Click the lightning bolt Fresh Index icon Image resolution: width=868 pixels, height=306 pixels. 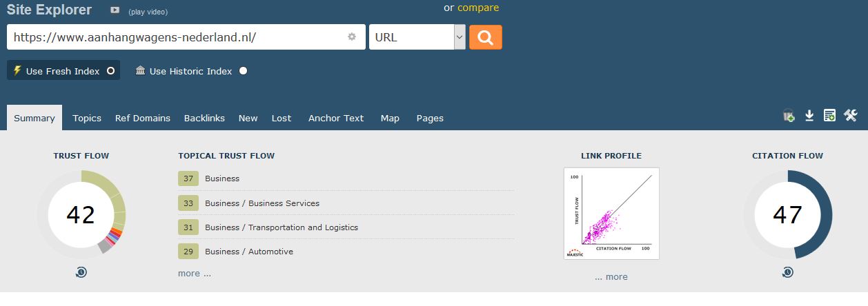click(17, 70)
